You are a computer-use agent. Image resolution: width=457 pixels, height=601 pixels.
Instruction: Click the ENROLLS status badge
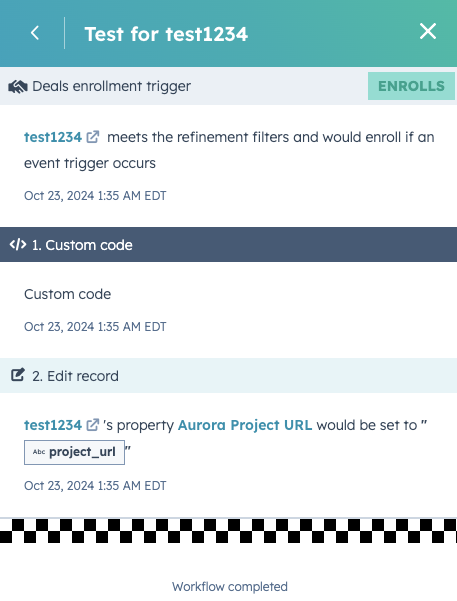[411, 86]
